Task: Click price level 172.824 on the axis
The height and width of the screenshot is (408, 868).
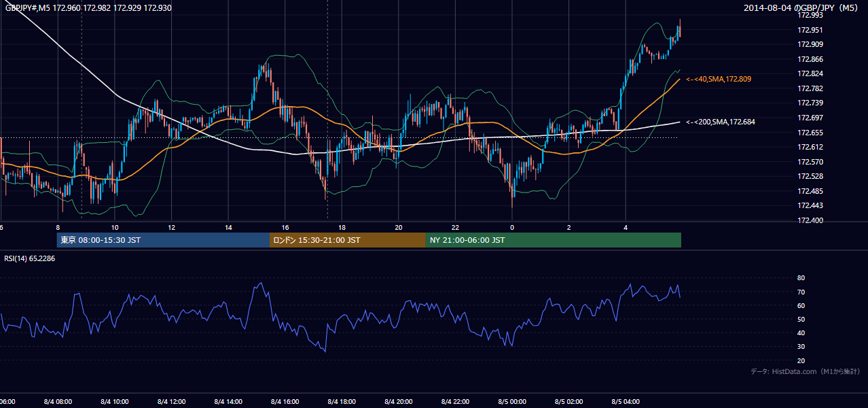Action: 810,73
